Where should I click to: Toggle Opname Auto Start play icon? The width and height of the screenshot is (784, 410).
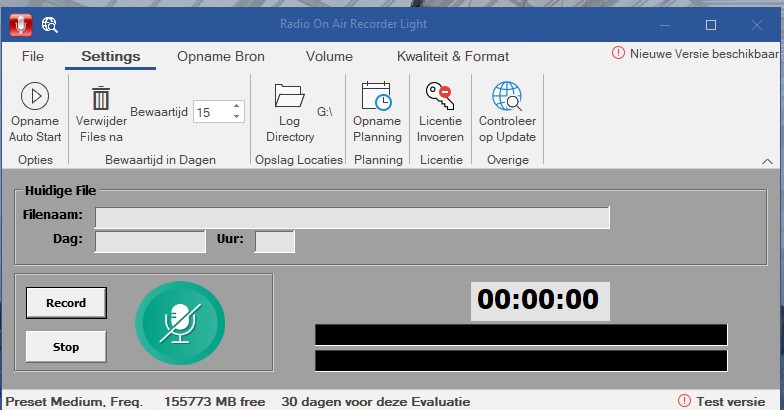(35, 96)
